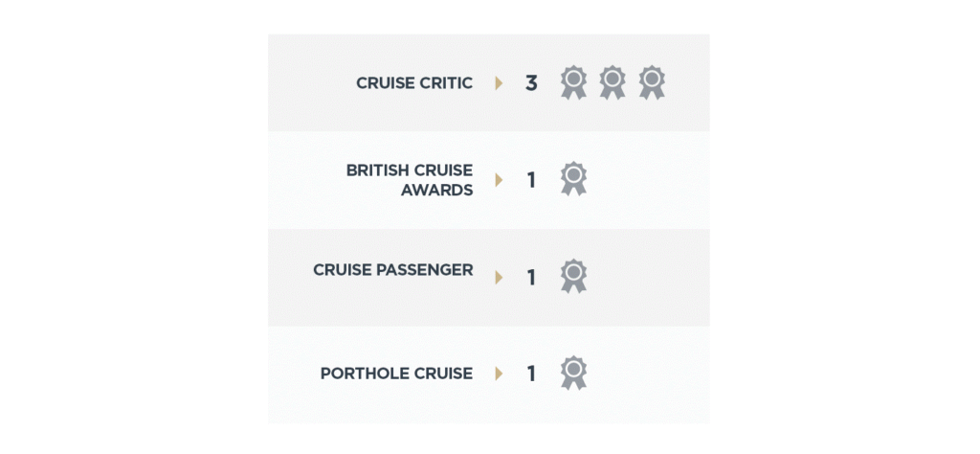Viewport: 980px width, 454px height.
Task: Click the last Cruise Critic award ribbon
Action: tap(652, 82)
